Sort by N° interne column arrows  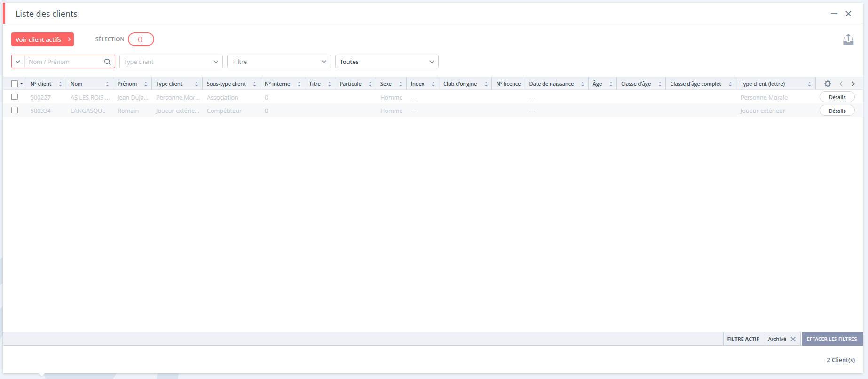pos(299,84)
